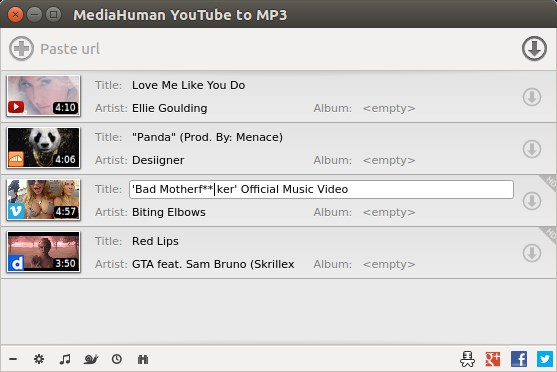The width and height of the screenshot is (557, 372).
Task: Click the mascot character icon in bottom bar
Action: (467, 359)
